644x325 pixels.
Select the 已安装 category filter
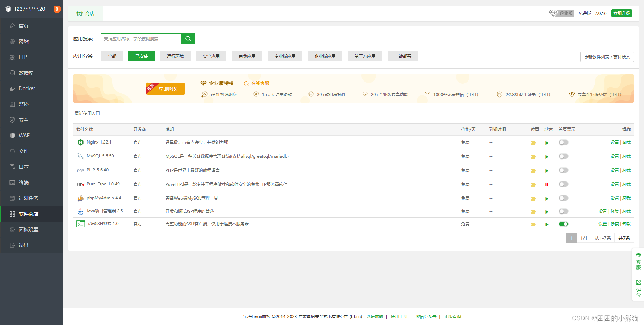coord(142,56)
